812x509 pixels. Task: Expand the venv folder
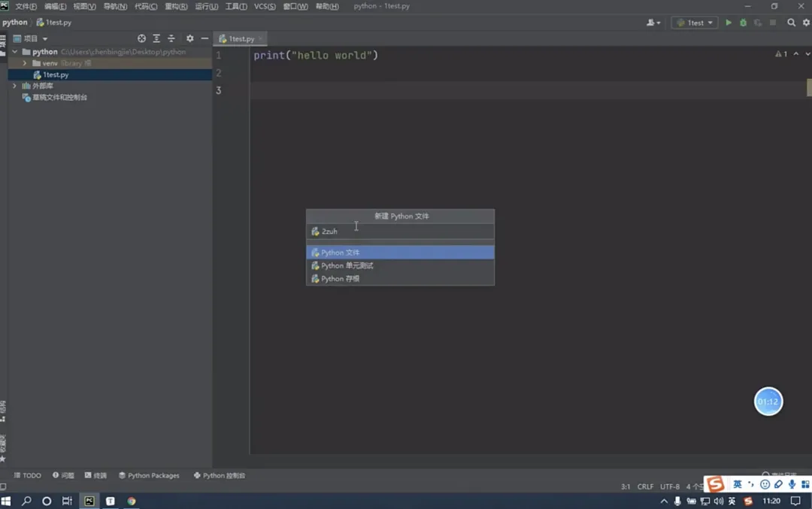24,63
